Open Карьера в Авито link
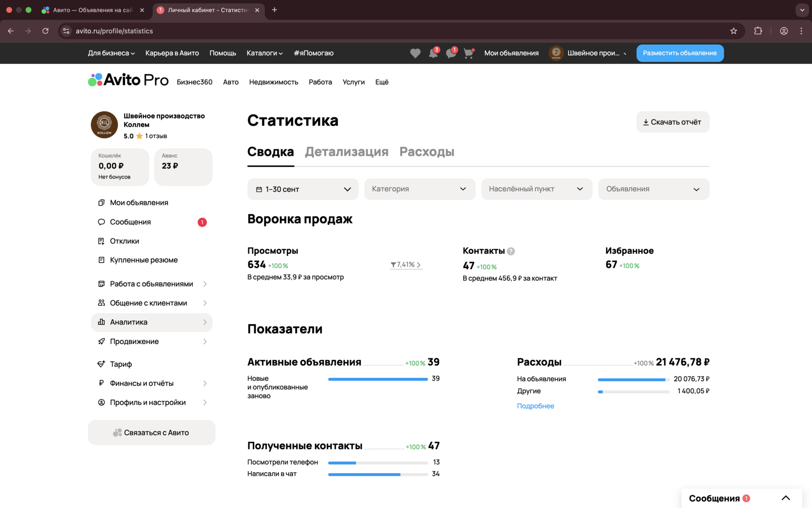This screenshot has height=508, width=812. pyautogui.click(x=172, y=53)
